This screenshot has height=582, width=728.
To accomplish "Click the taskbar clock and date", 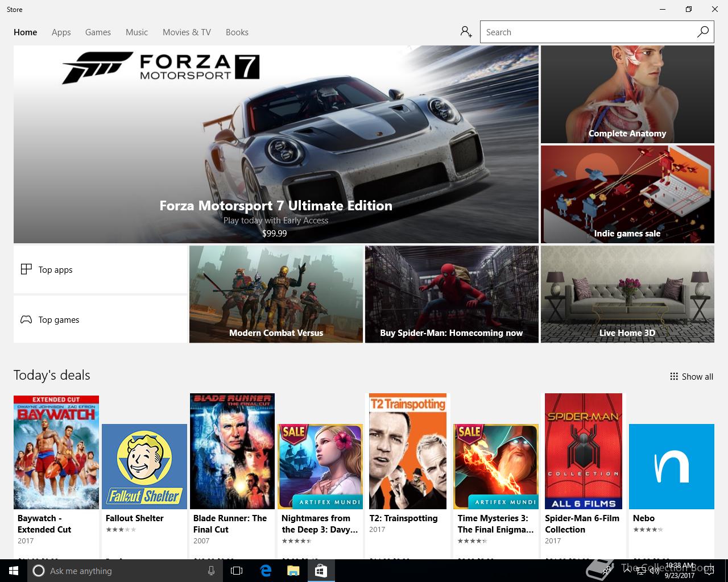I will coord(680,571).
